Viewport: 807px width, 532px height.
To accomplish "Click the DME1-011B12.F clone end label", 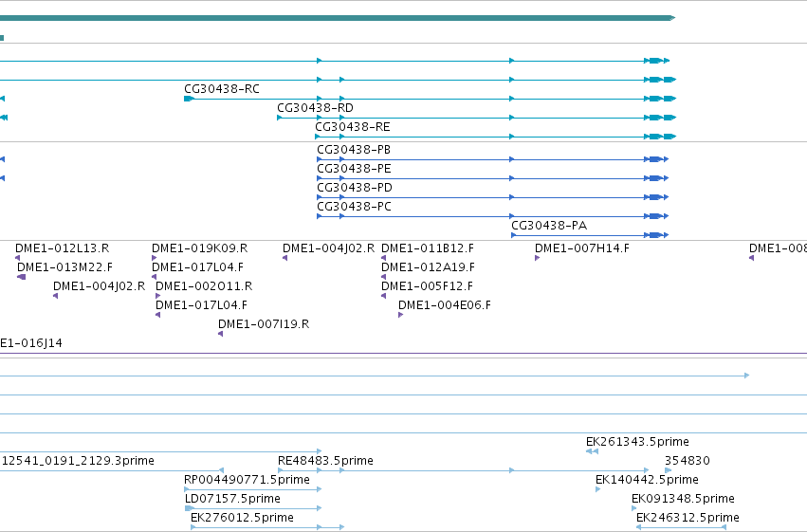I will tap(427, 248).
